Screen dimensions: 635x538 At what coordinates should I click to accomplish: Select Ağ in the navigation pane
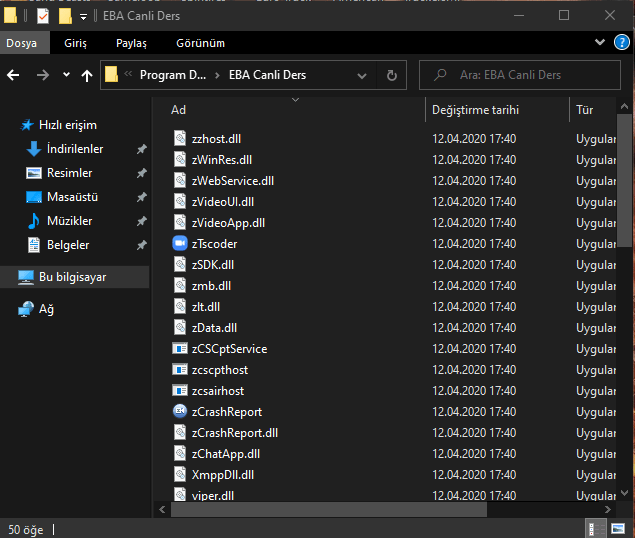click(46, 309)
